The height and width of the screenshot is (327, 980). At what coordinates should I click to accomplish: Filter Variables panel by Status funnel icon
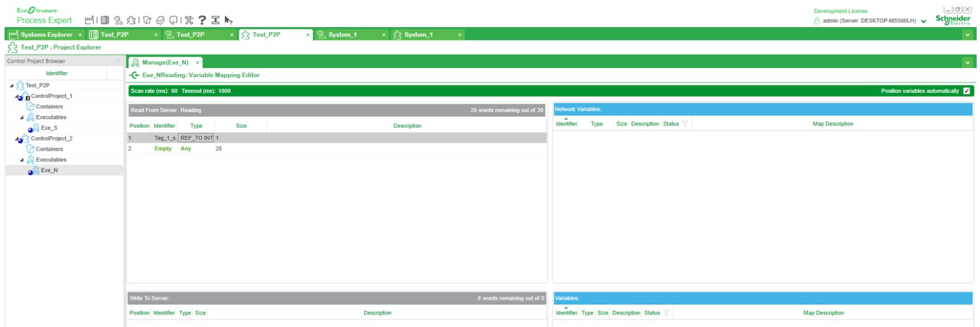click(666, 313)
